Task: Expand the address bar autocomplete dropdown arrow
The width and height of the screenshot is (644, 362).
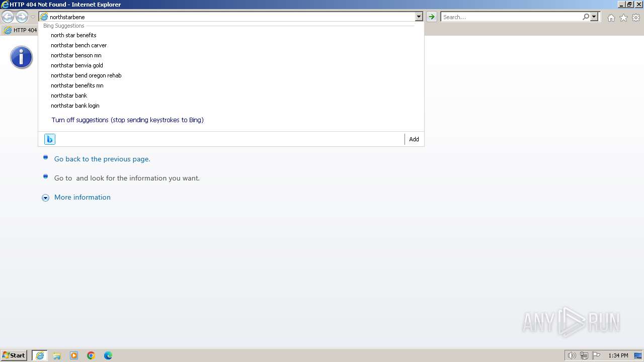Action: click(419, 17)
